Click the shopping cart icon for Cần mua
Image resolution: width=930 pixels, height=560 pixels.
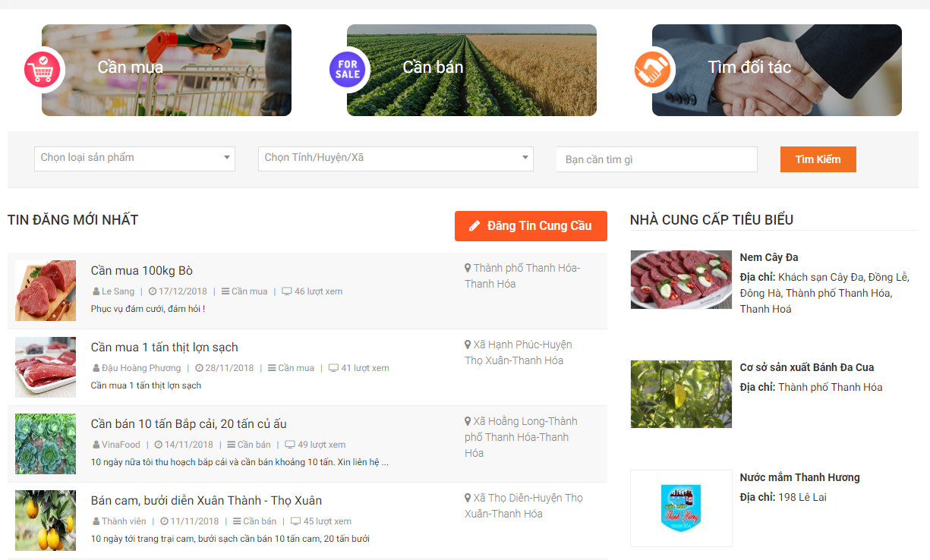click(43, 70)
